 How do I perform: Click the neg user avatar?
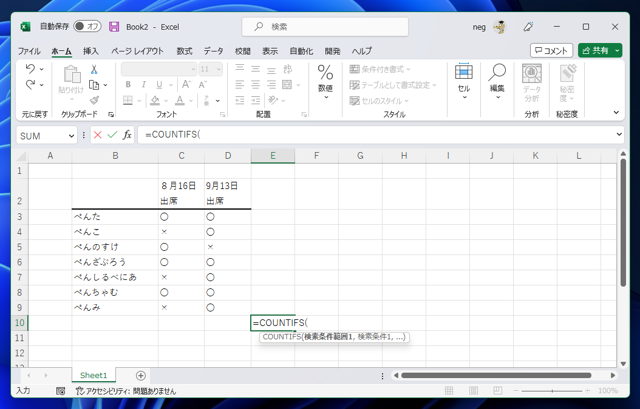coord(500,27)
